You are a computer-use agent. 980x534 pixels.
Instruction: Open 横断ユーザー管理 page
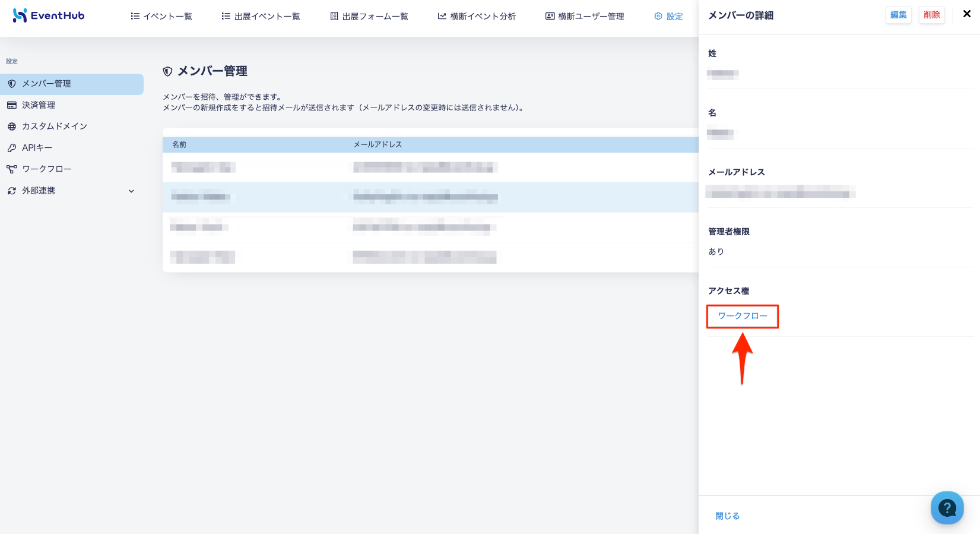click(585, 16)
